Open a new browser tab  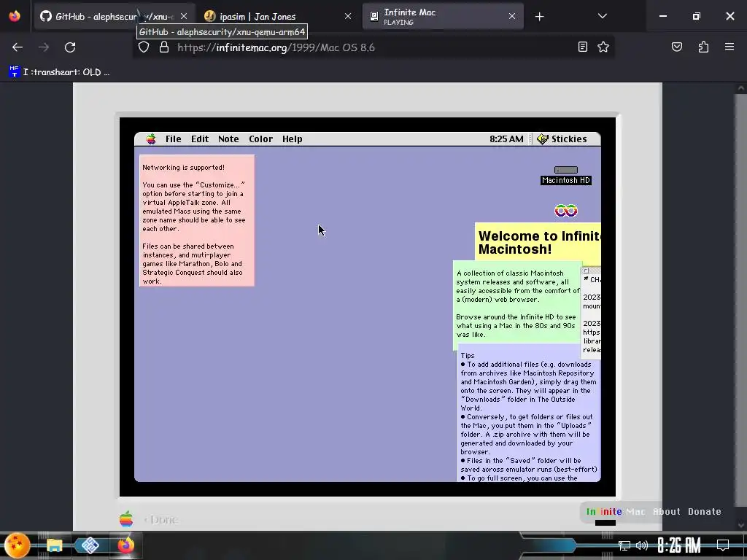click(539, 17)
